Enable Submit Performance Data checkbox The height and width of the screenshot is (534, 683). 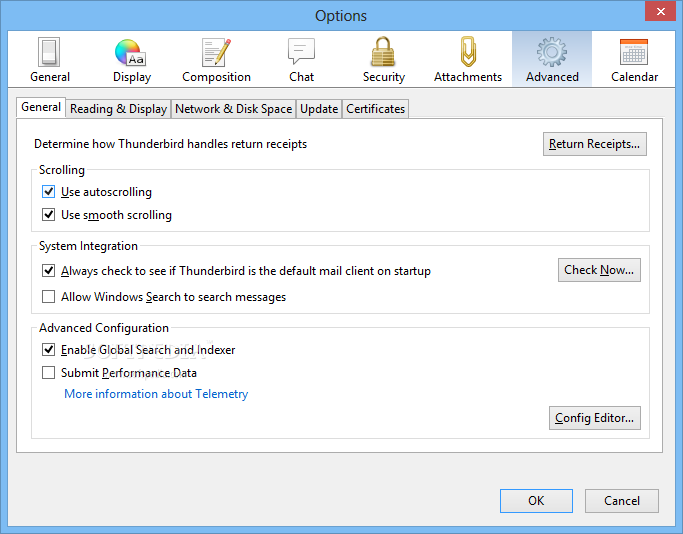48,373
